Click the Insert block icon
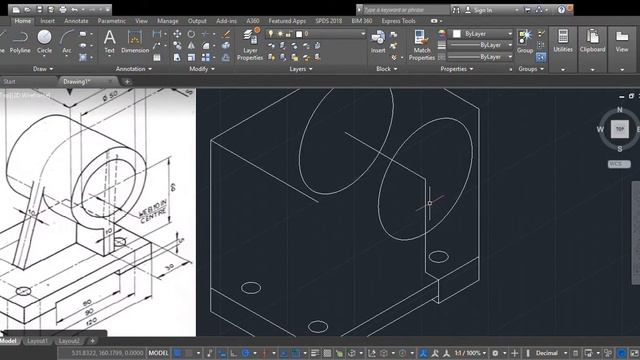This screenshot has height=360, width=640. click(x=378, y=42)
